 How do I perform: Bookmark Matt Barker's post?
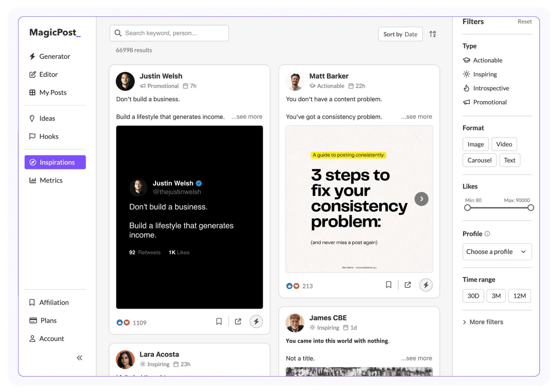click(x=389, y=285)
